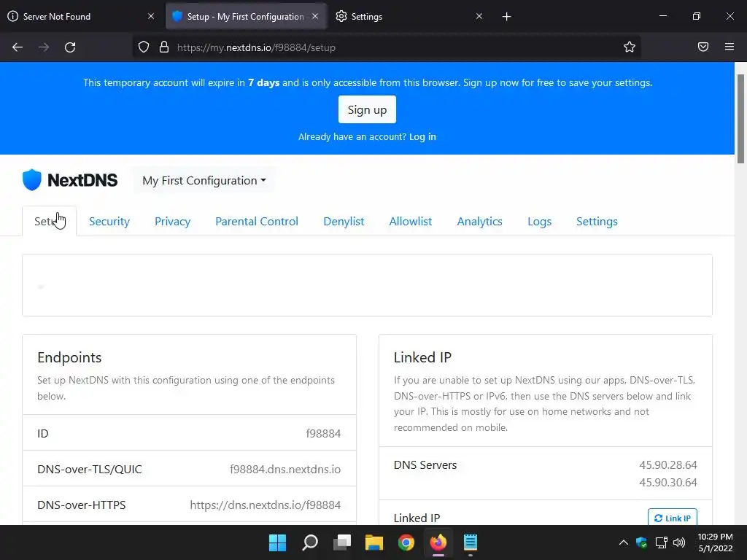Bookmark this page with the star icon

click(x=630, y=47)
